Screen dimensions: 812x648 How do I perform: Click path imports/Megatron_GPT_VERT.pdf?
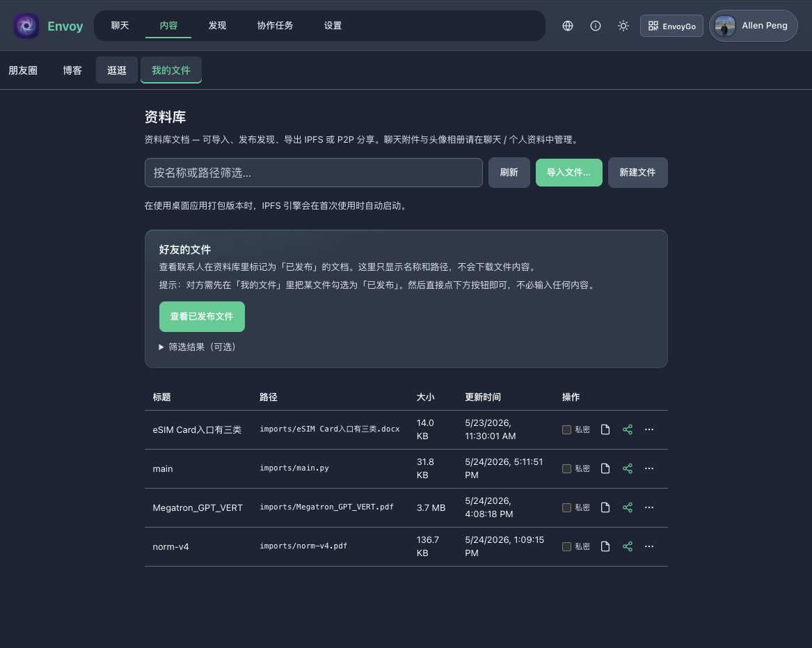click(x=327, y=507)
